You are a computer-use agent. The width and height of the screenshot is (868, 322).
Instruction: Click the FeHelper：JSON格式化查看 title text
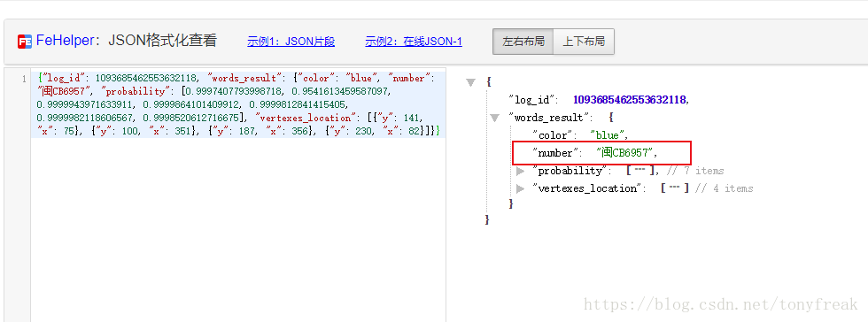coord(127,41)
